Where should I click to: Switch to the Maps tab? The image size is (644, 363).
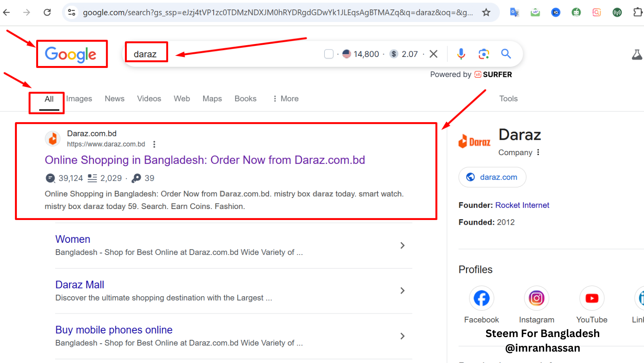coord(212,99)
